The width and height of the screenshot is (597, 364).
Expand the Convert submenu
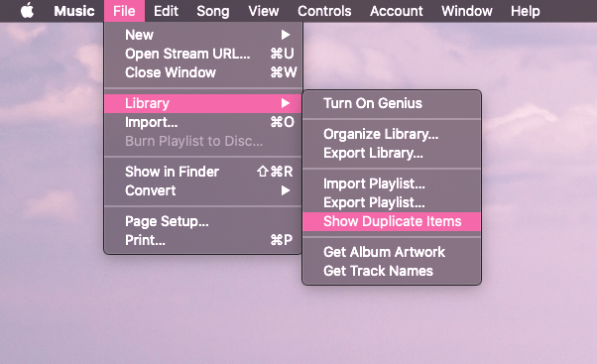click(x=203, y=190)
